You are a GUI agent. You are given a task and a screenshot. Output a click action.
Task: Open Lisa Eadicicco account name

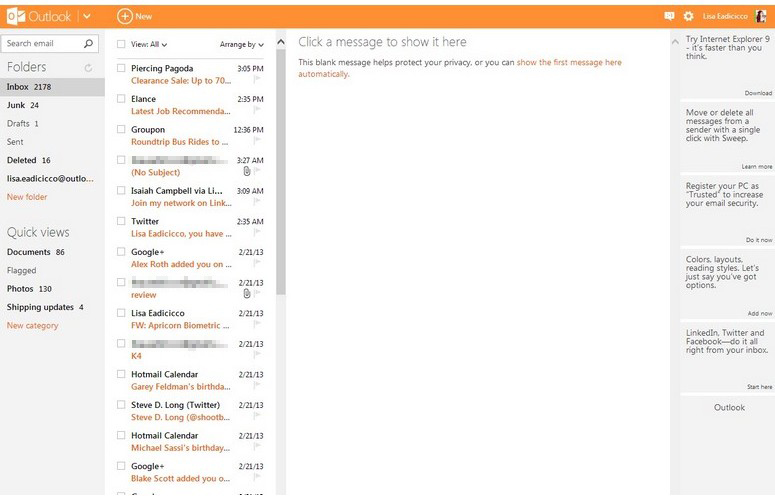pos(725,16)
